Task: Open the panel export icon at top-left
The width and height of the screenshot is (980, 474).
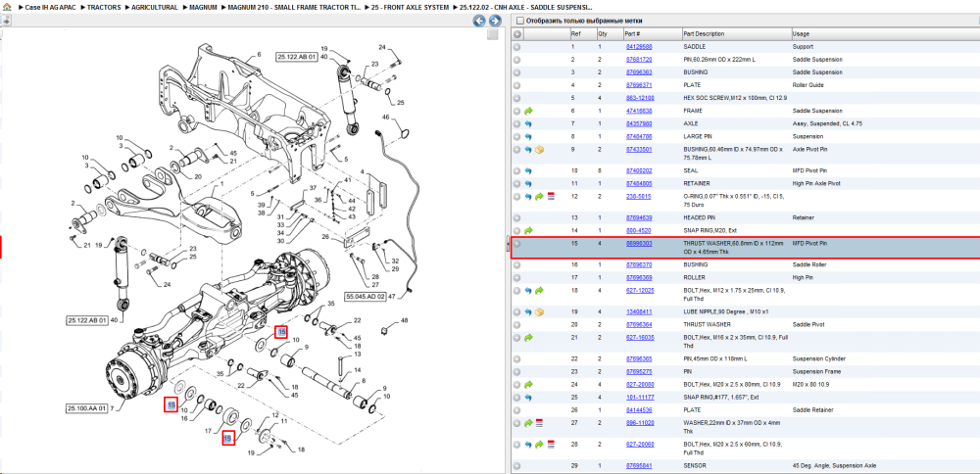Action: pyautogui.click(x=6, y=21)
